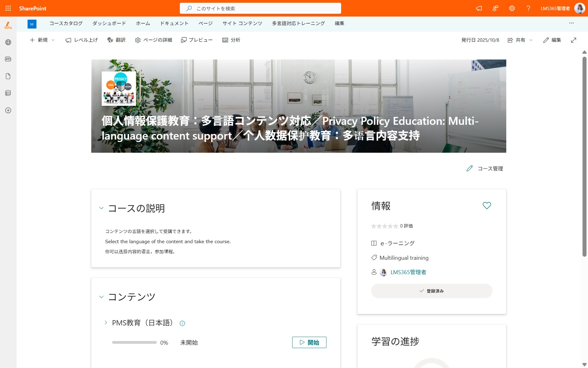Open the settings gear icon
Screen dimensions: 588x368
point(512,8)
